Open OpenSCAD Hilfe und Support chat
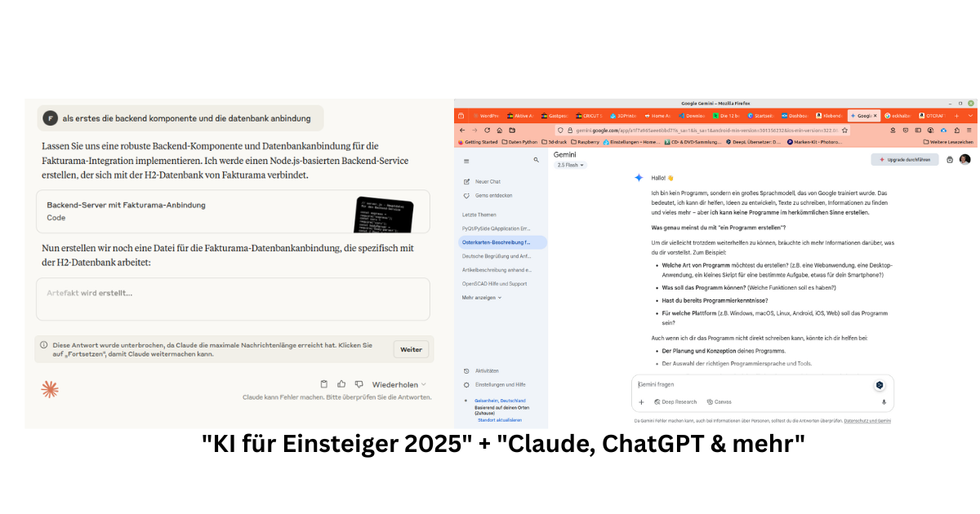The height and width of the screenshot is (514, 980). pyautogui.click(x=495, y=283)
